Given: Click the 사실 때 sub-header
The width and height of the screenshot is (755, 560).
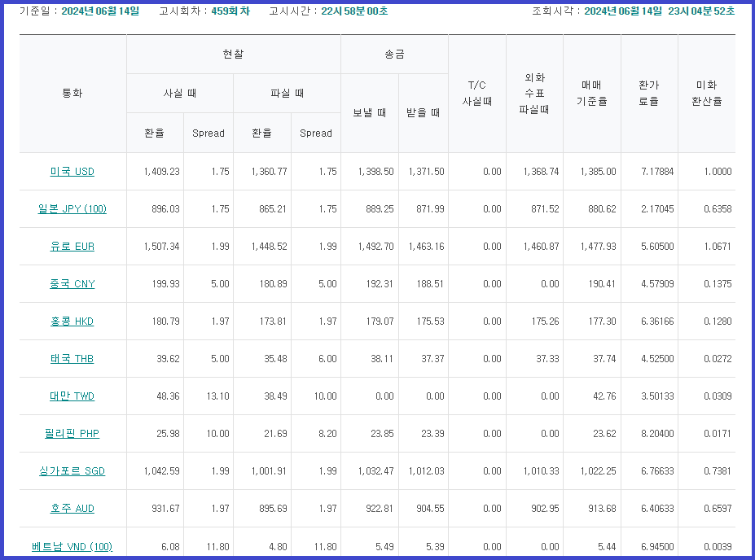Looking at the screenshot, I should [180, 94].
